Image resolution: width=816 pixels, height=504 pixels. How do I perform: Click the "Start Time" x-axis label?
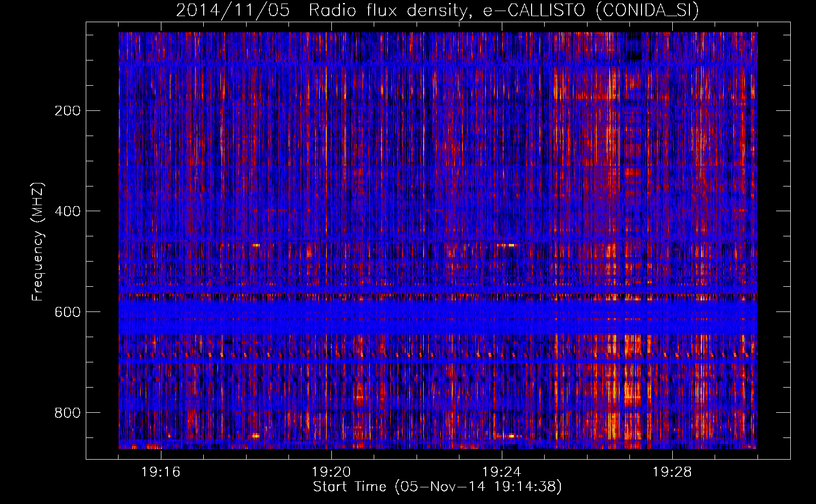349,487
